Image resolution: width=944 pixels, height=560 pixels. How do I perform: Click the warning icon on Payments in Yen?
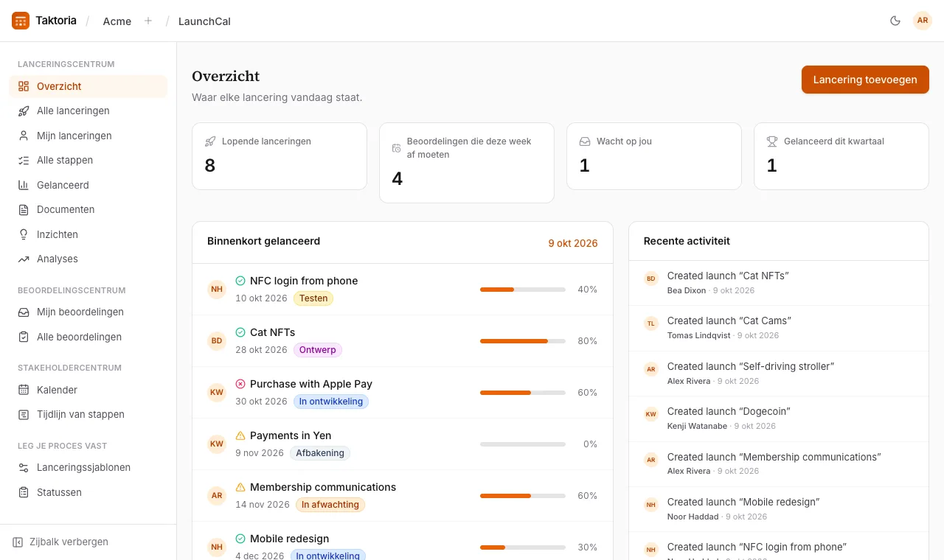point(240,435)
